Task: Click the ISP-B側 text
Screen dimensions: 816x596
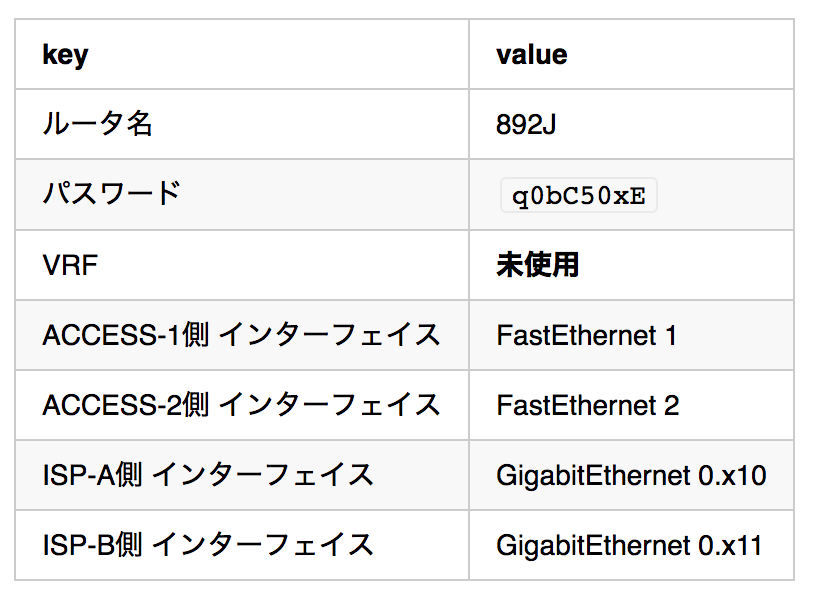Action: [92, 545]
